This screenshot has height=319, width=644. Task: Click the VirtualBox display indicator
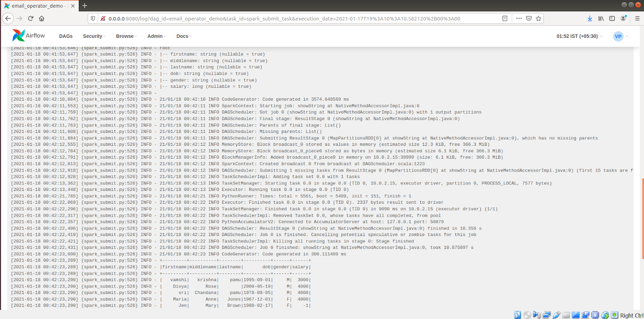point(576,315)
